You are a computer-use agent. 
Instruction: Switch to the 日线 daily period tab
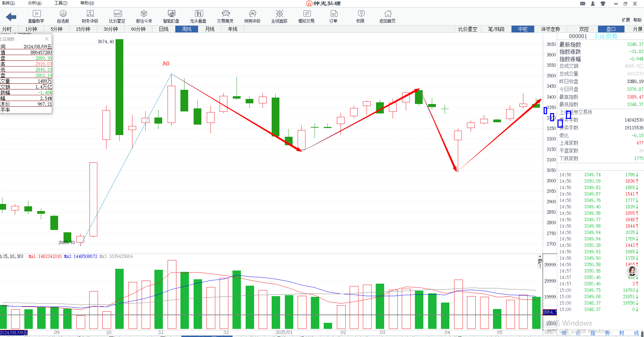tap(164, 29)
